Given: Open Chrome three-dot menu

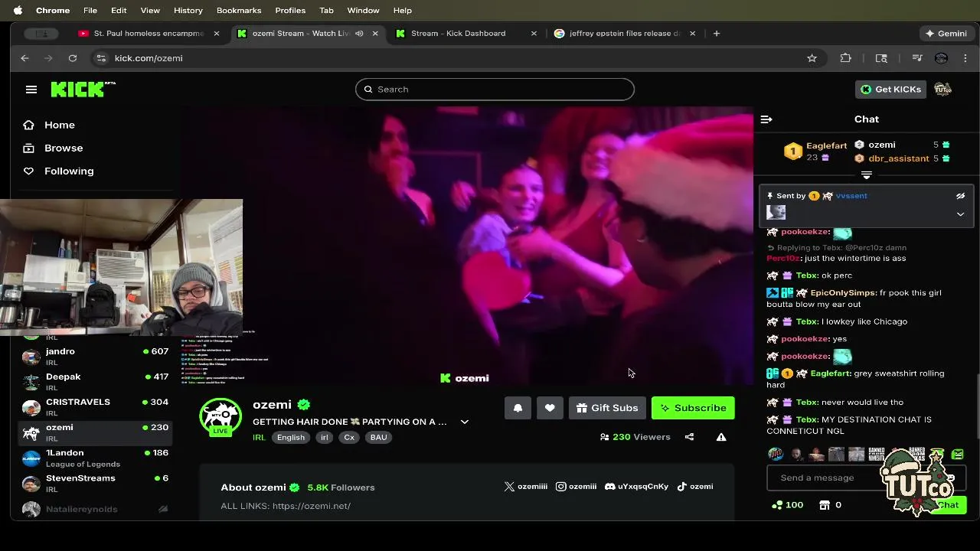Looking at the screenshot, I should (965, 58).
